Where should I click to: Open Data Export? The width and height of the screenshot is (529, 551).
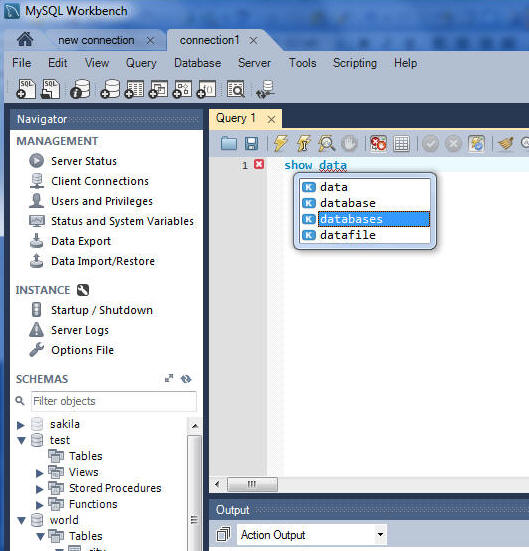pyautogui.click(x=81, y=241)
